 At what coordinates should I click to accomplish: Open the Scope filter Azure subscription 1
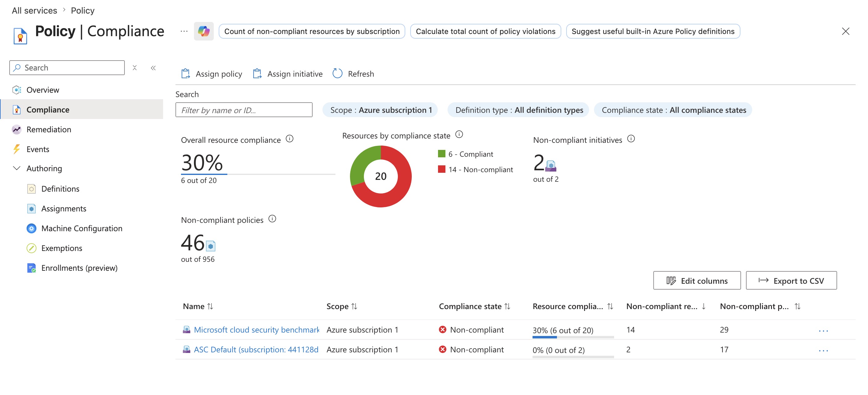click(380, 110)
